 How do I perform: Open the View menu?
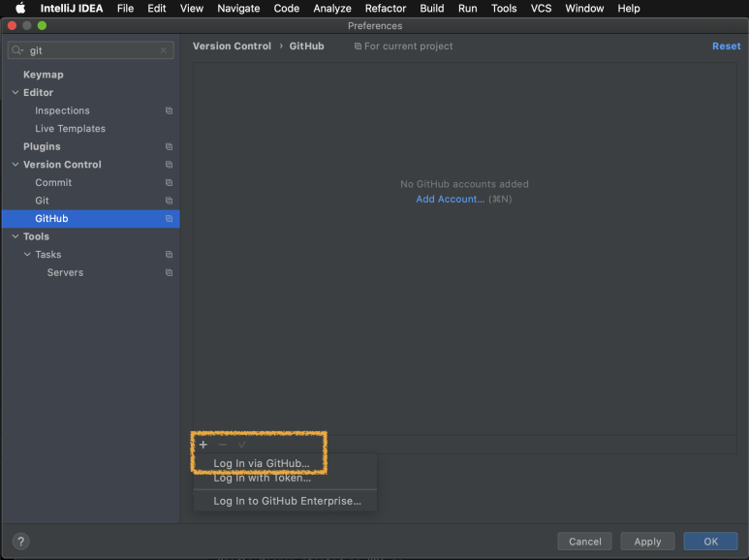(192, 8)
